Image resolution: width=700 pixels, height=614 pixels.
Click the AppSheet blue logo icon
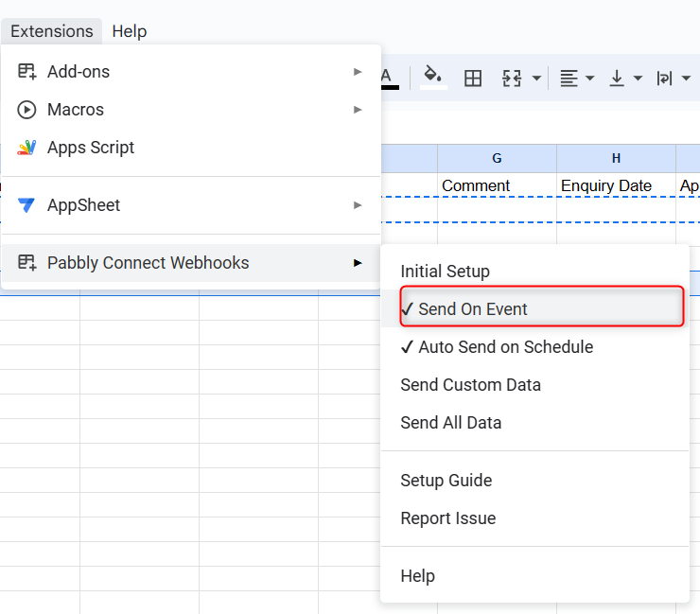26,205
